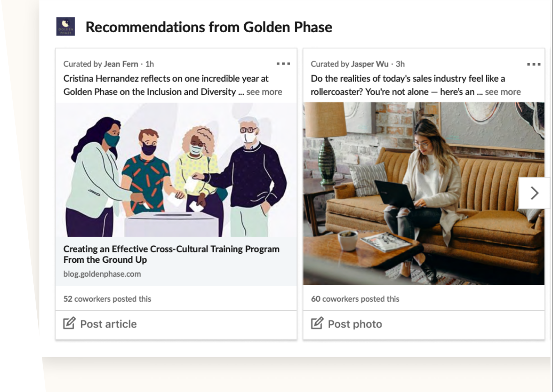Click the 52 coworkers posted this text

click(107, 299)
